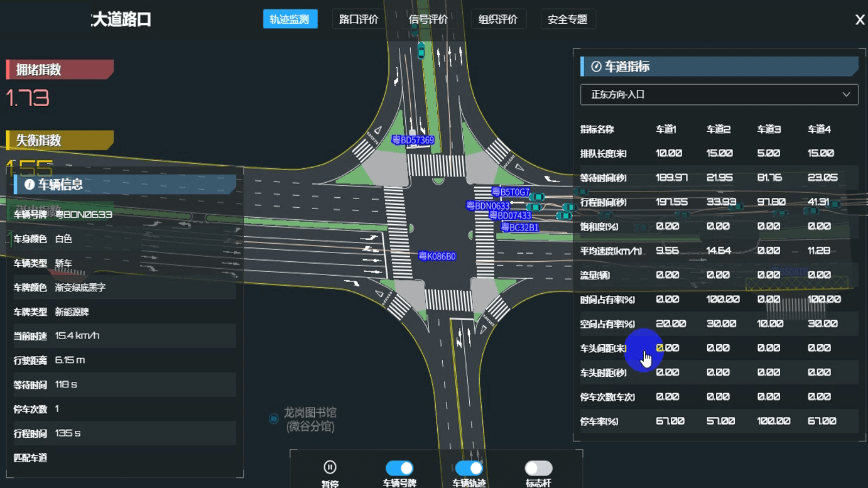Viewport: 868px width, 488px height.
Task: Select vehicle label 粤BD07433
Action: (510, 215)
